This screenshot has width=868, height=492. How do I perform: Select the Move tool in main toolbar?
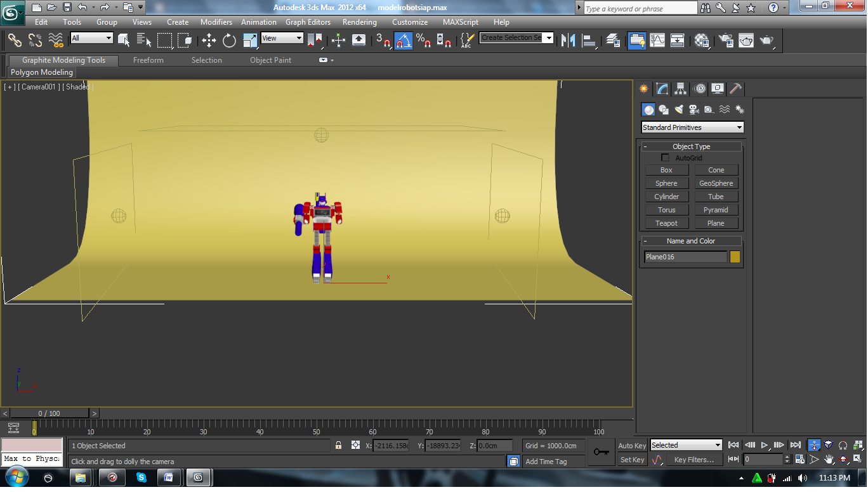click(x=209, y=41)
